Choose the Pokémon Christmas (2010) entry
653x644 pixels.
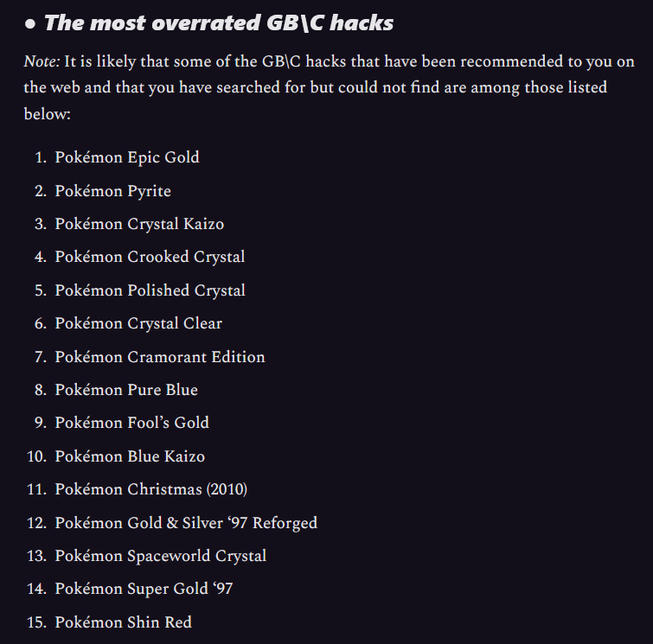[x=151, y=489]
